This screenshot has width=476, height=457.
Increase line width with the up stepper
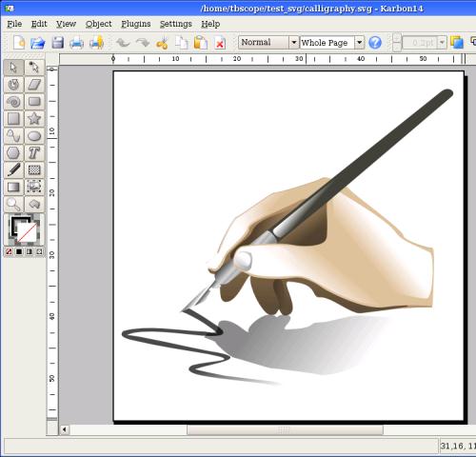point(397,38)
